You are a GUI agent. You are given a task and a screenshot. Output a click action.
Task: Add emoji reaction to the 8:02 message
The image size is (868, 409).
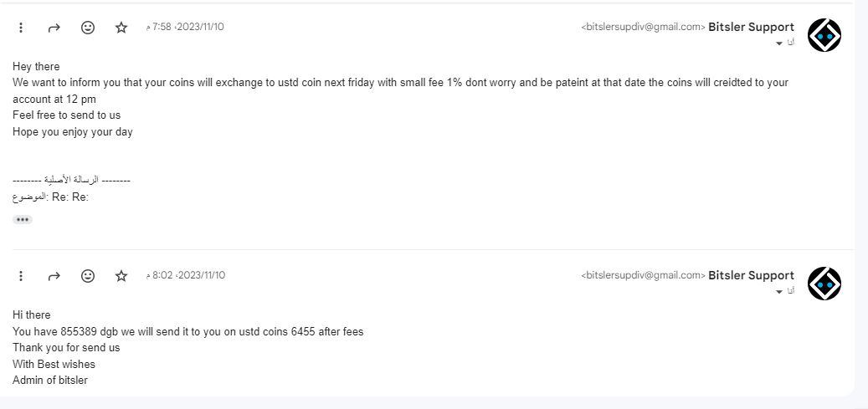click(x=88, y=276)
